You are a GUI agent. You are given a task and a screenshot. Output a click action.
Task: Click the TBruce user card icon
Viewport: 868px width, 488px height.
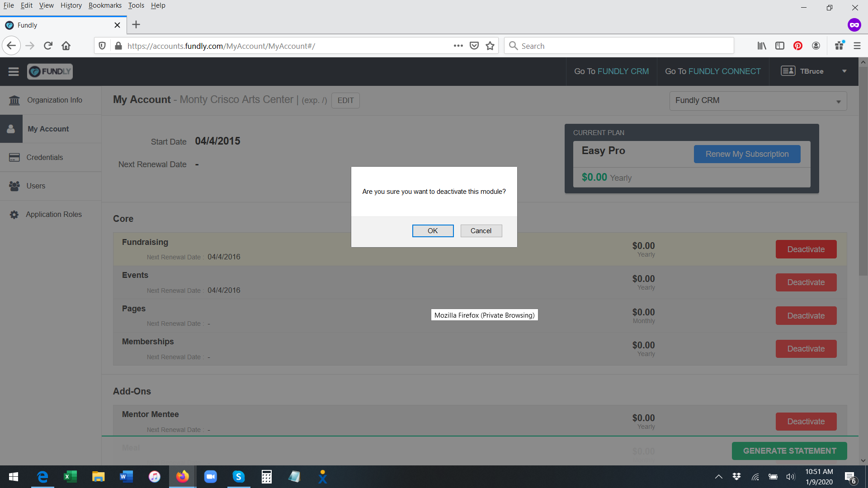click(x=788, y=71)
